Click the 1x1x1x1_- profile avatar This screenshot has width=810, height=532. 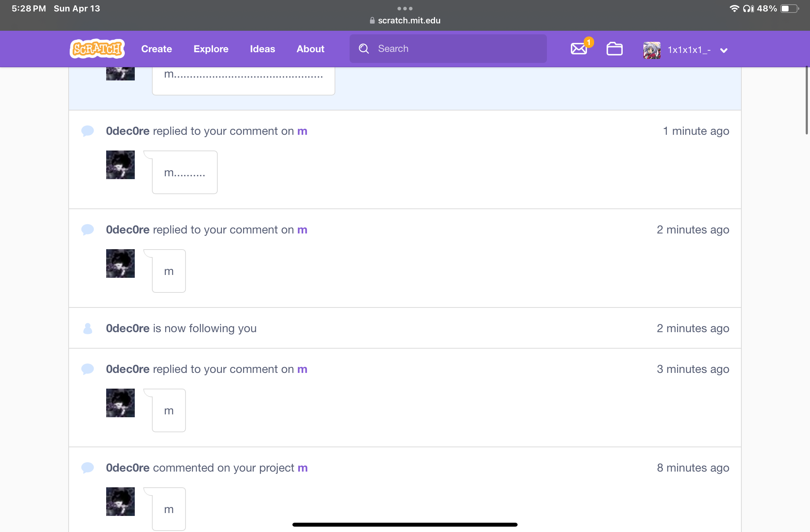[x=652, y=50]
